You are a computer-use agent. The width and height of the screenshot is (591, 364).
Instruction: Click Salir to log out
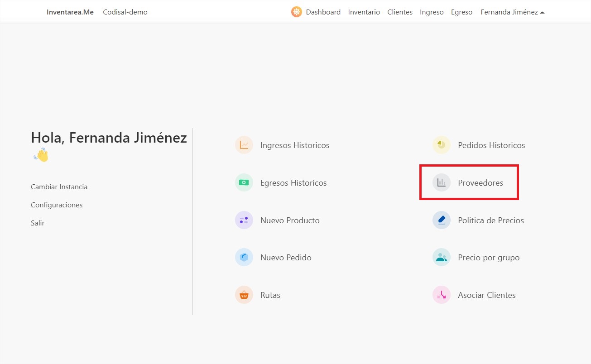pos(38,223)
